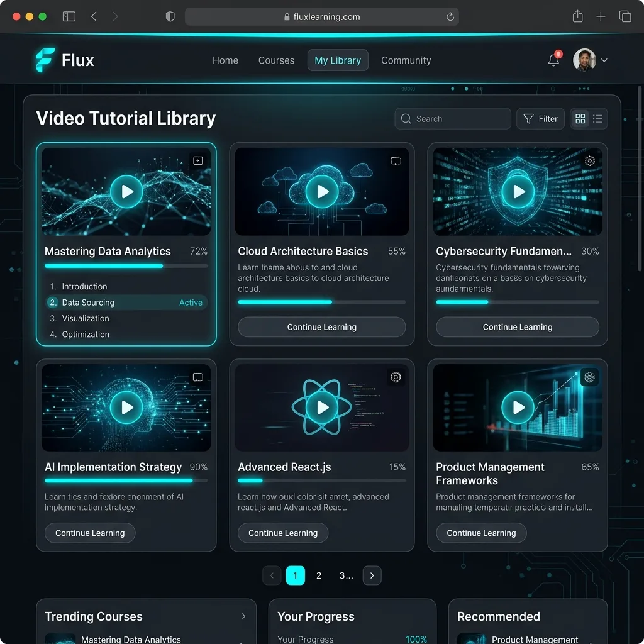Open the gear icon on Advanced React.js thumbnail

(x=396, y=377)
